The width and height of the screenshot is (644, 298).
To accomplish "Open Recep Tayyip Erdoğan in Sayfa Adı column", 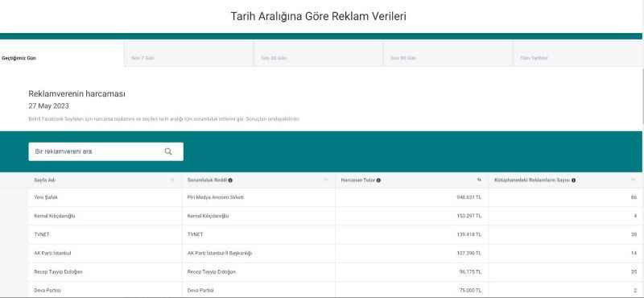I will pos(58,271).
